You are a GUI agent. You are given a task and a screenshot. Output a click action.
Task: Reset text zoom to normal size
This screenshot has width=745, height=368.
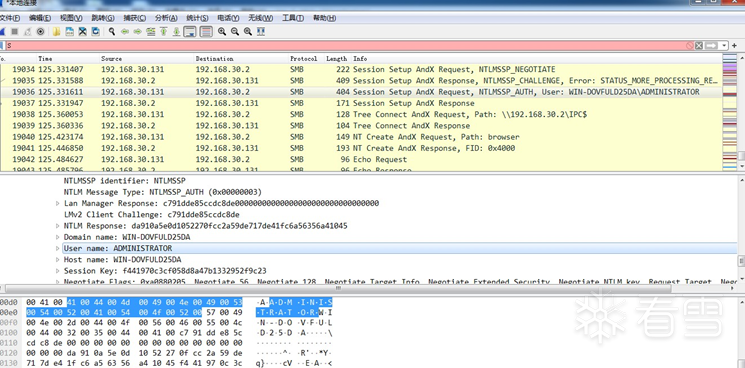point(248,31)
